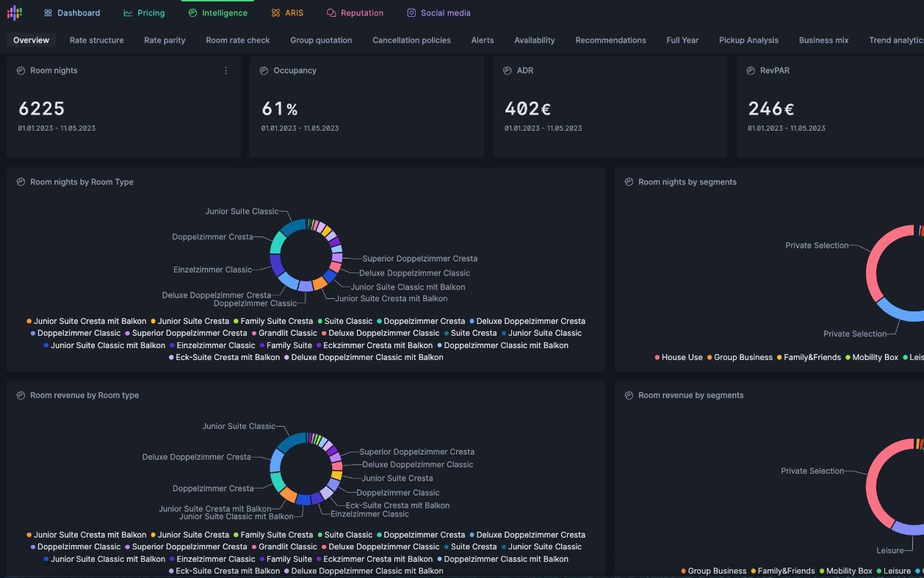The height and width of the screenshot is (578, 924).
Task: Switch to Group quotation tab
Action: (321, 40)
